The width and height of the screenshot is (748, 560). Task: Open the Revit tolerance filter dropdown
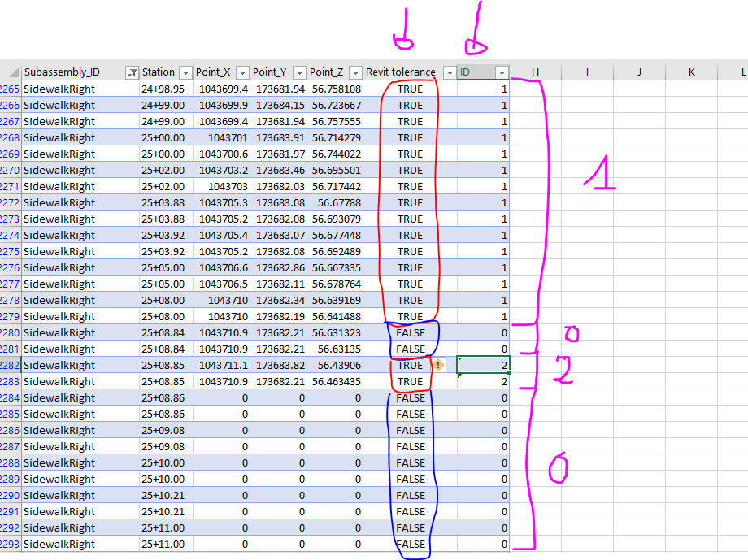coord(450,72)
